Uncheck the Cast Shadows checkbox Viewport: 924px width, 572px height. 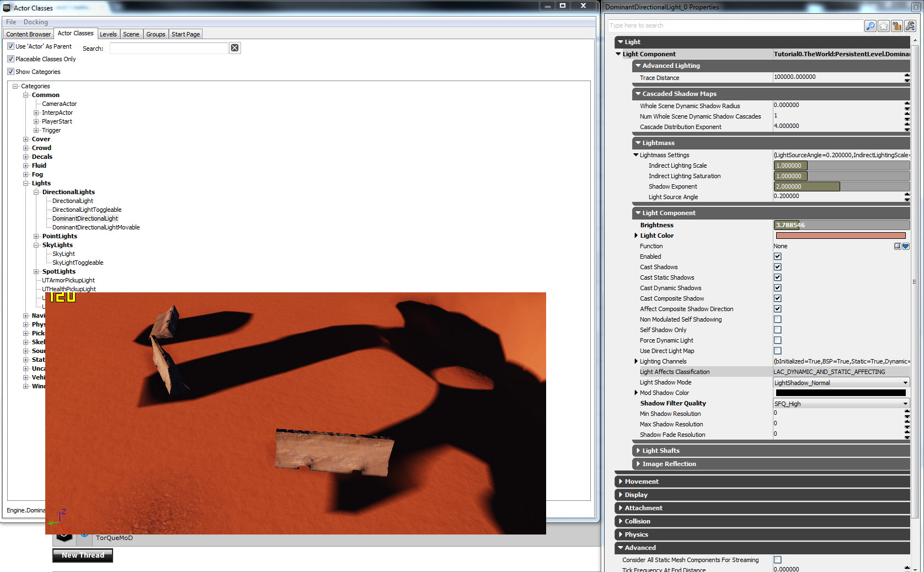click(x=777, y=267)
